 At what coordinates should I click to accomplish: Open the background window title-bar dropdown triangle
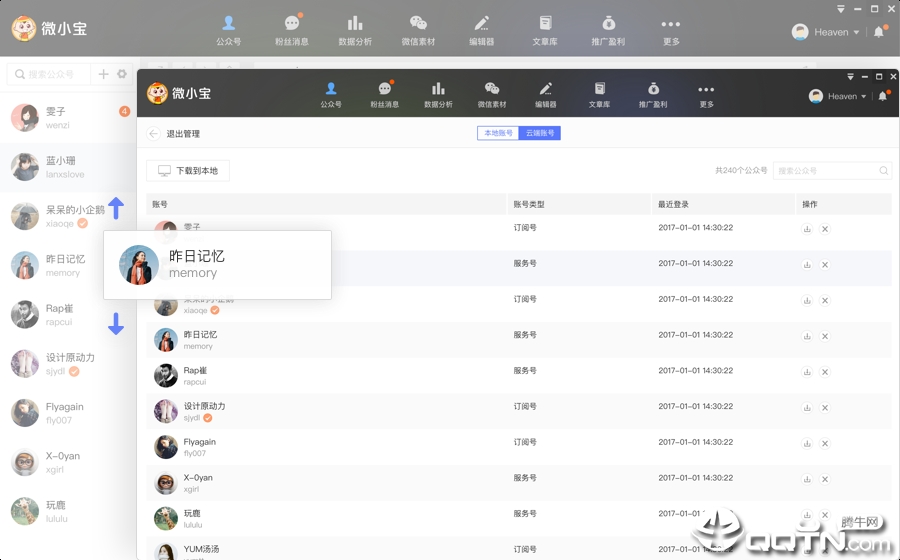tap(841, 9)
